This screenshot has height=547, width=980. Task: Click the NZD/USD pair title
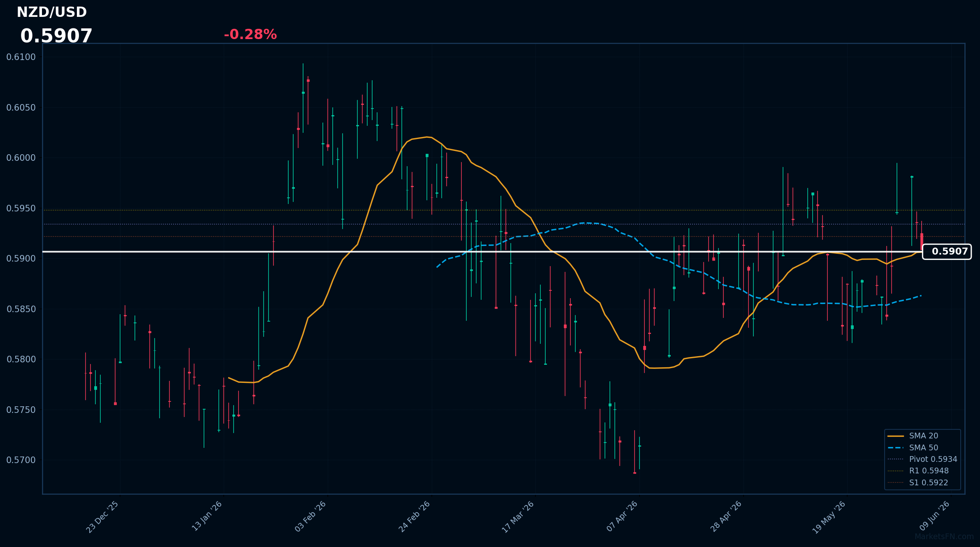click(x=52, y=12)
